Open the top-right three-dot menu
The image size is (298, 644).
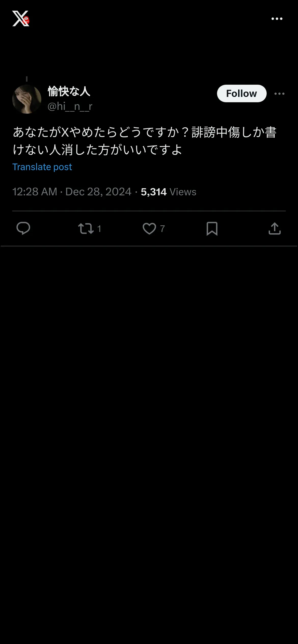coord(277,19)
